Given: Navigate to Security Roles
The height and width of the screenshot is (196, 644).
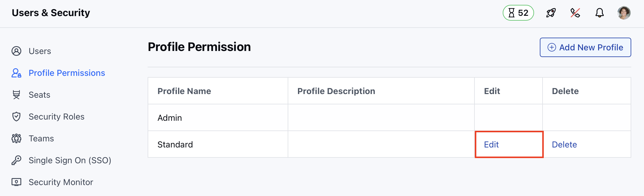Looking at the screenshot, I should [57, 117].
